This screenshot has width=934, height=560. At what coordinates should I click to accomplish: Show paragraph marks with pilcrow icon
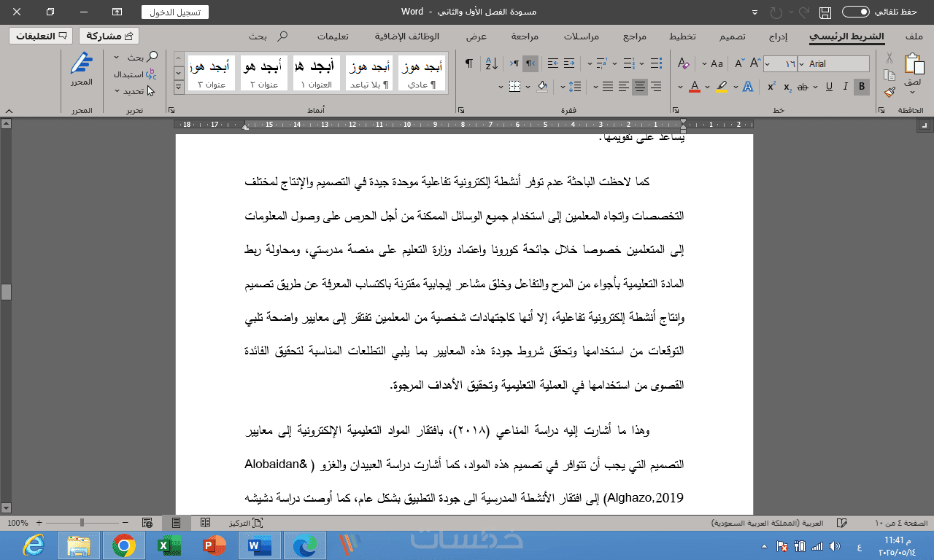(468, 63)
